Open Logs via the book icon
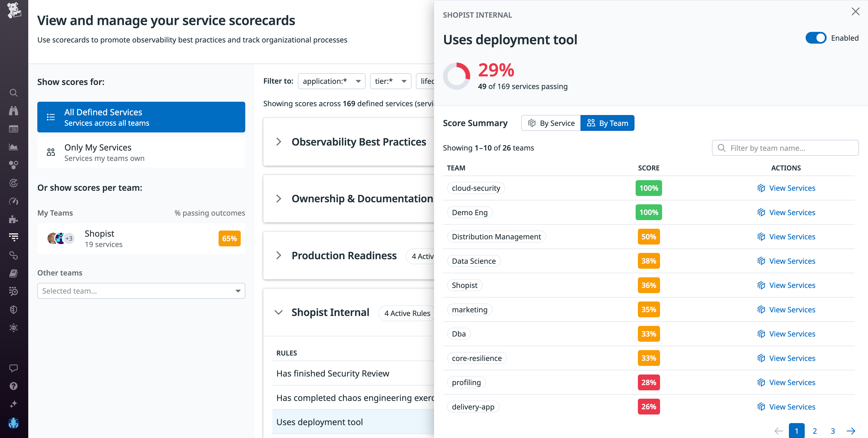 coord(14,273)
